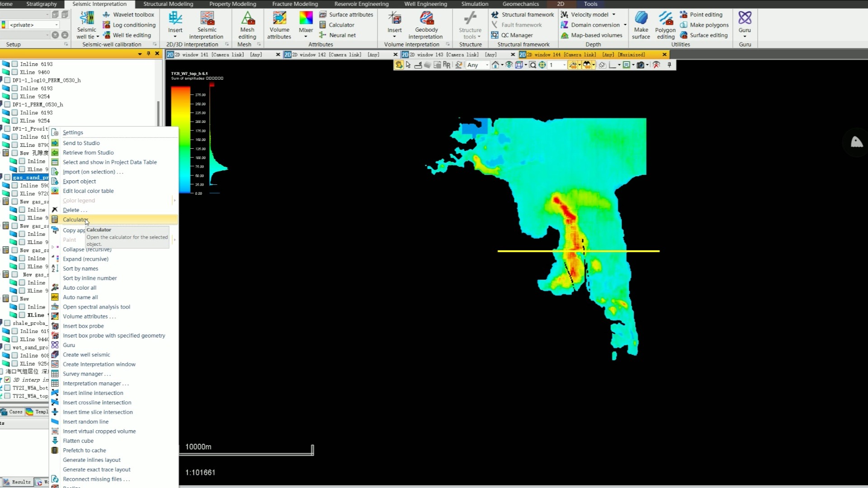The width and height of the screenshot is (868, 488).
Task: Choose Calculator from the context menu
Action: tap(114, 220)
